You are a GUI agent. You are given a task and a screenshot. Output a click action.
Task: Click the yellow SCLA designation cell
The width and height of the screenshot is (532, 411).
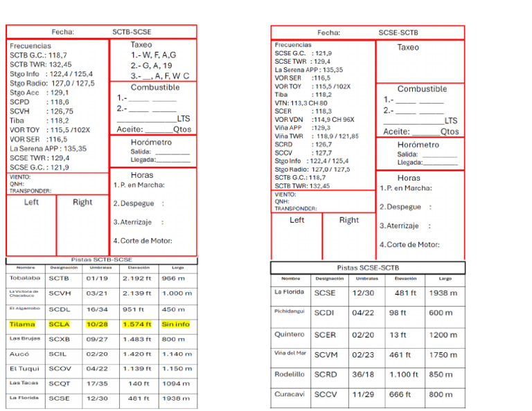click(59, 325)
